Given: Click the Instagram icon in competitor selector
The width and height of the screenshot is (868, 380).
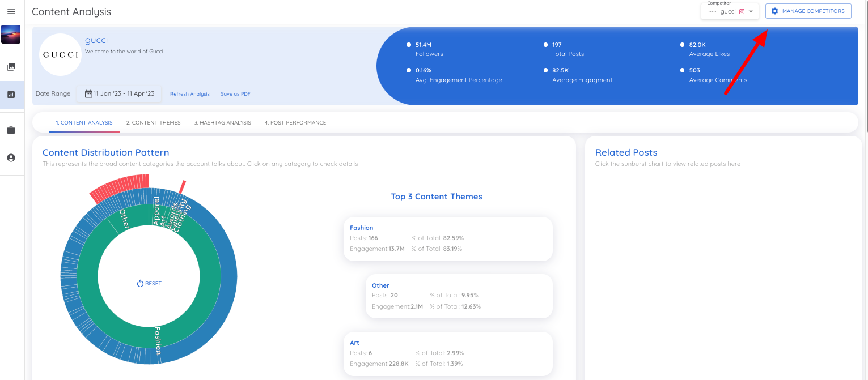Looking at the screenshot, I should click(x=742, y=11).
